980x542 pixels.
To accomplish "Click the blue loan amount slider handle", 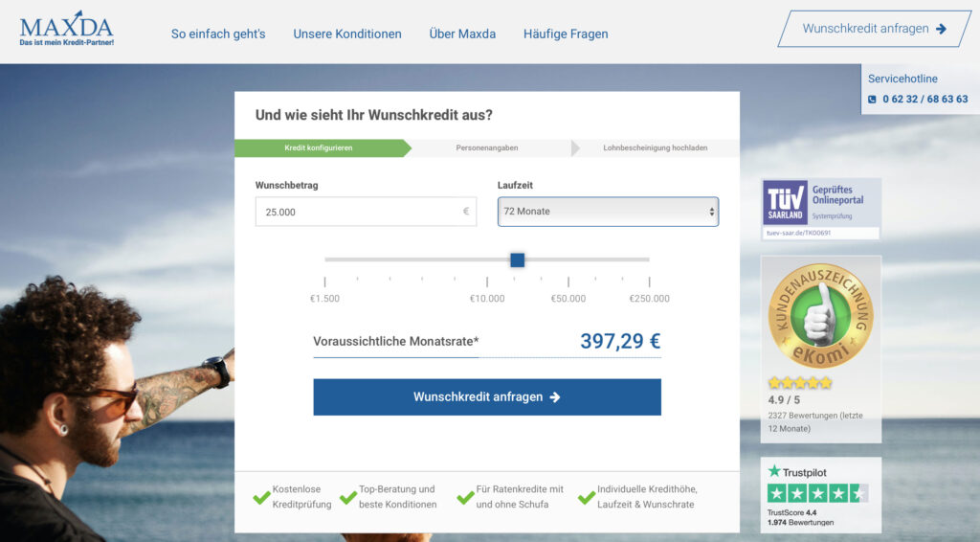I will tap(518, 260).
